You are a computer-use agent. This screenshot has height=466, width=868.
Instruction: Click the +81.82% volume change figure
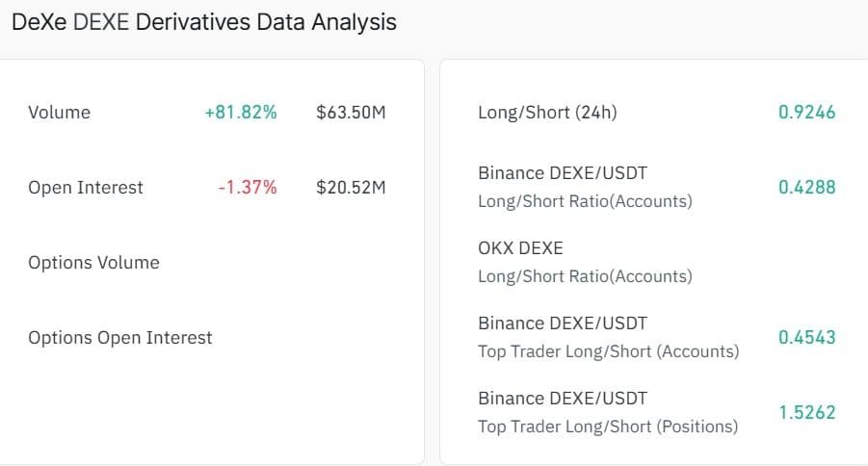pyautogui.click(x=241, y=113)
